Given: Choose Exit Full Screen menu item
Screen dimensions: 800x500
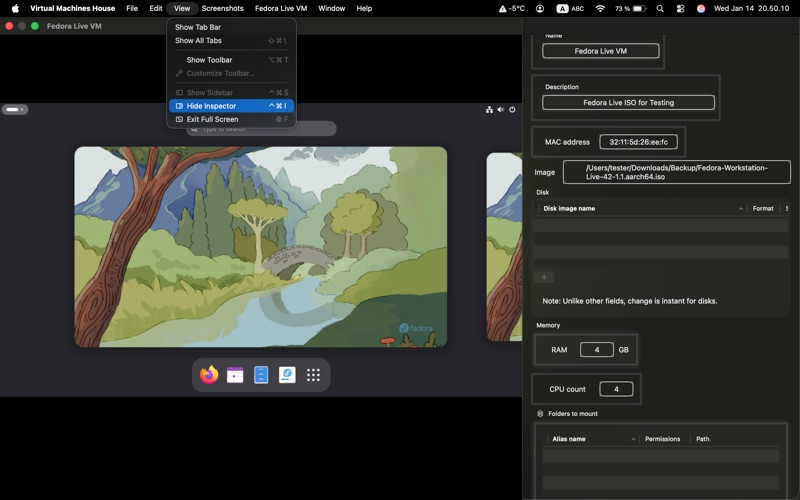Looking at the screenshot, I should 231,119.
